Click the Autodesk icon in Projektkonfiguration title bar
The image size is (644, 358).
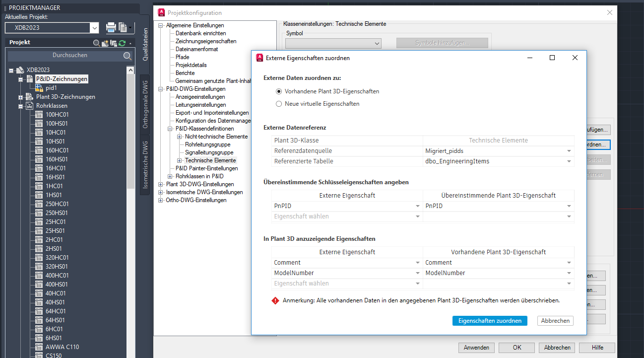coord(161,12)
